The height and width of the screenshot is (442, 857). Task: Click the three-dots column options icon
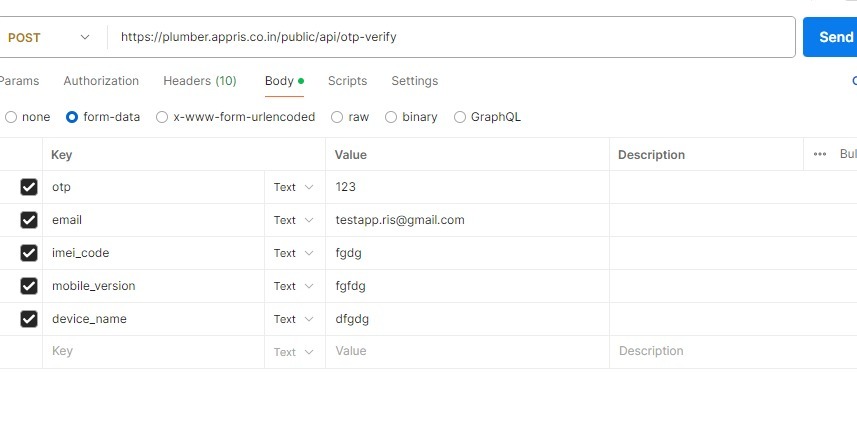(820, 154)
